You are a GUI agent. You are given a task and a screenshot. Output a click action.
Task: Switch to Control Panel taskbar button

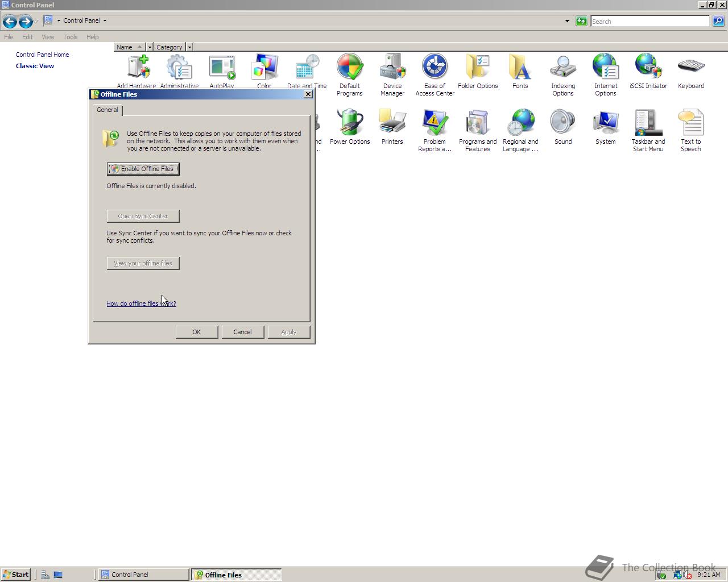(x=143, y=575)
